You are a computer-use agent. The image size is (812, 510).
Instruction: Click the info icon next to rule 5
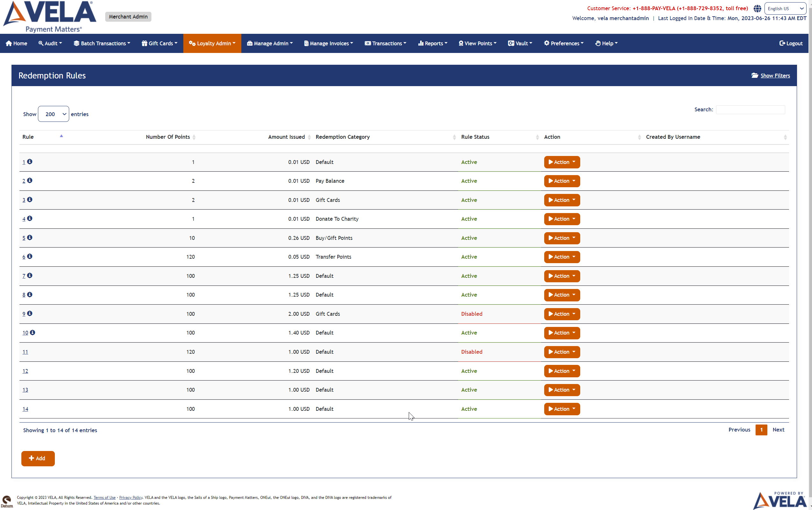(x=30, y=238)
